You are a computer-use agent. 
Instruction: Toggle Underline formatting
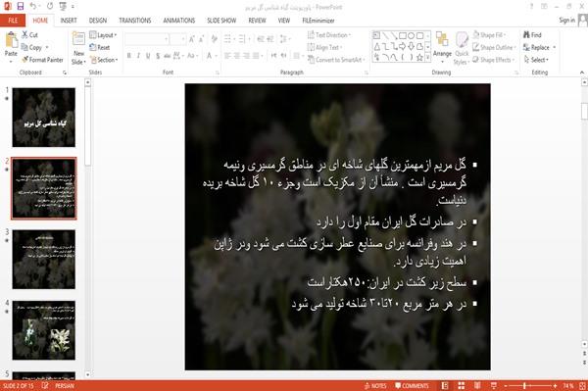tap(148, 56)
